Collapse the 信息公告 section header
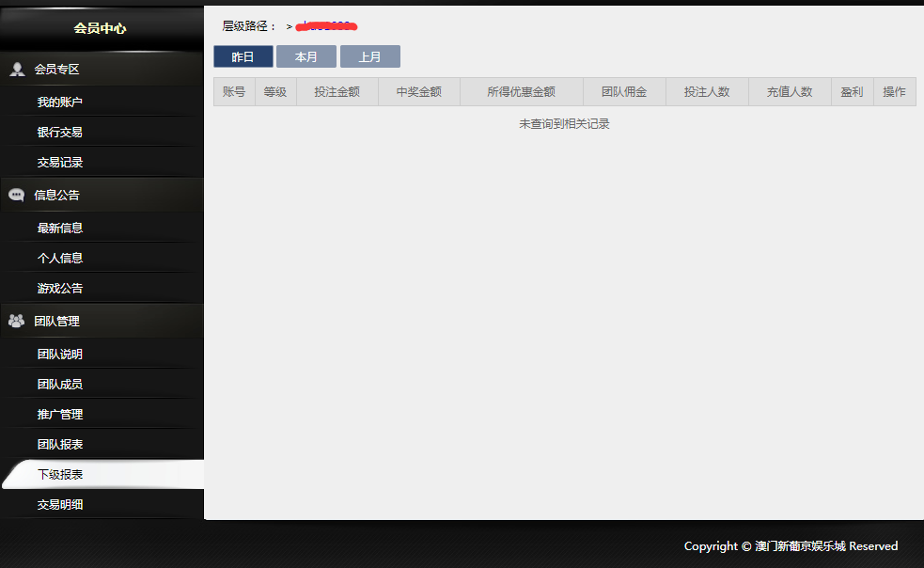 (56, 195)
